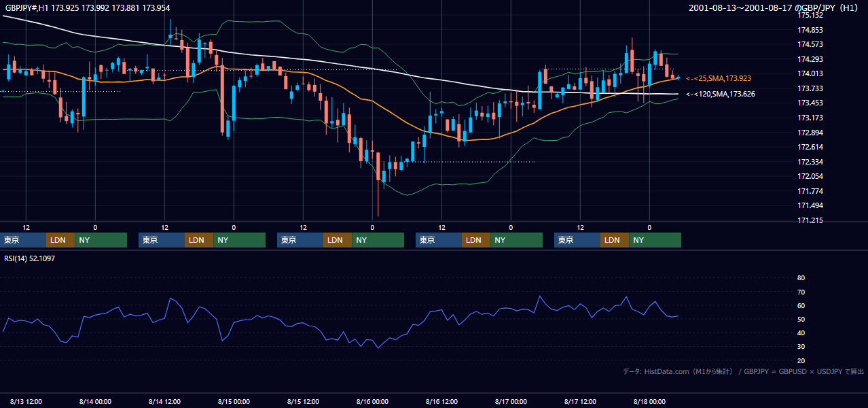This screenshot has width=868, height=408.
Task: Click the 8/16 00:00 time axis label
Action: [372, 401]
